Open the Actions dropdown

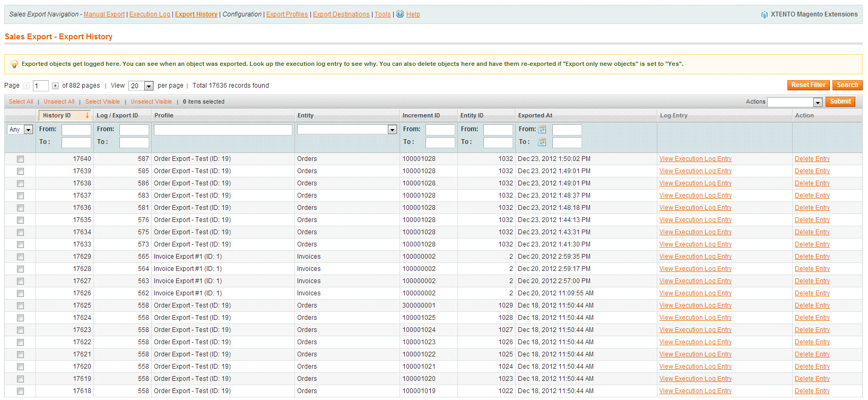(x=795, y=102)
